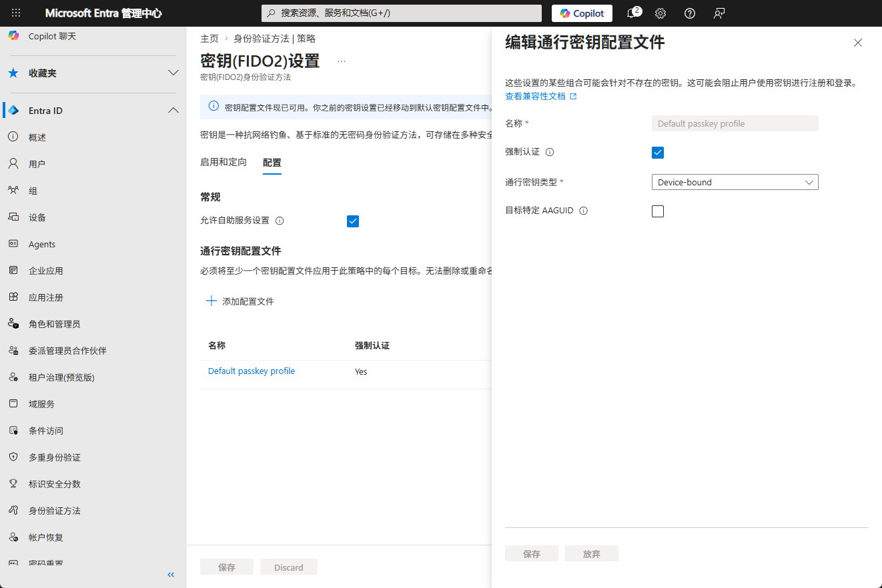Click the 租户治理(预览版) icon

[13, 377]
